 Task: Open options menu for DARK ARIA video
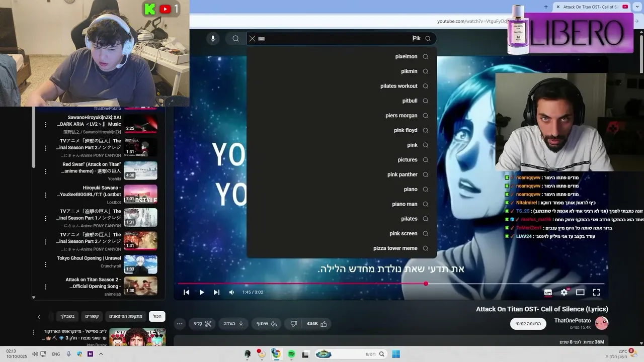click(45, 124)
